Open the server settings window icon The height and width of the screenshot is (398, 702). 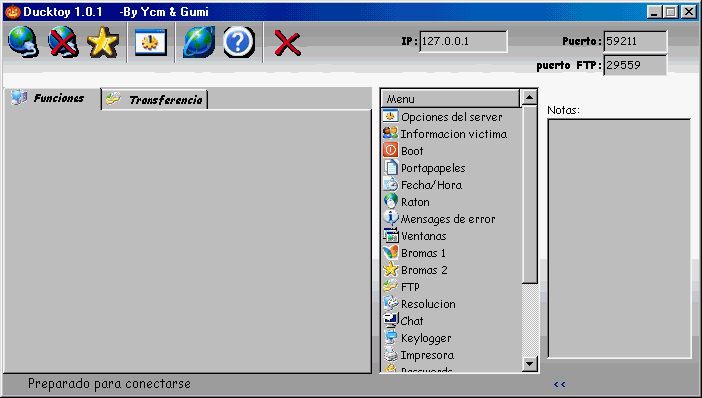pyautogui.click(x=151, y=43)
